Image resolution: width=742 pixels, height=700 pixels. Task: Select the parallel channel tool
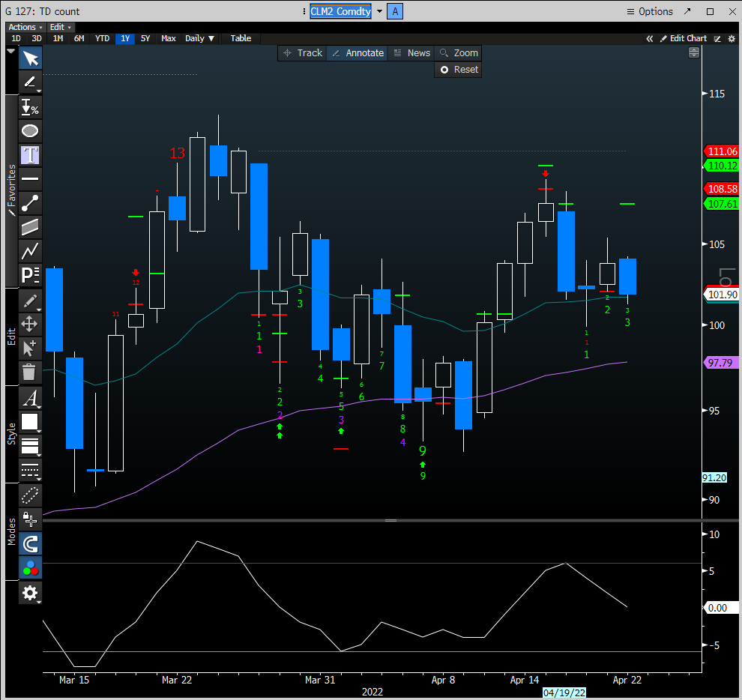point(30,227)
